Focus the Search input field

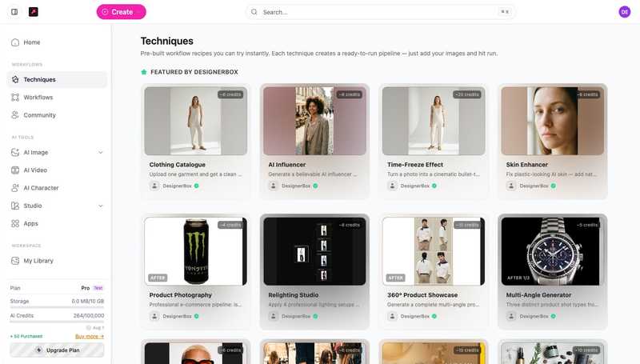pyautogui.click(x=381, y=12)
